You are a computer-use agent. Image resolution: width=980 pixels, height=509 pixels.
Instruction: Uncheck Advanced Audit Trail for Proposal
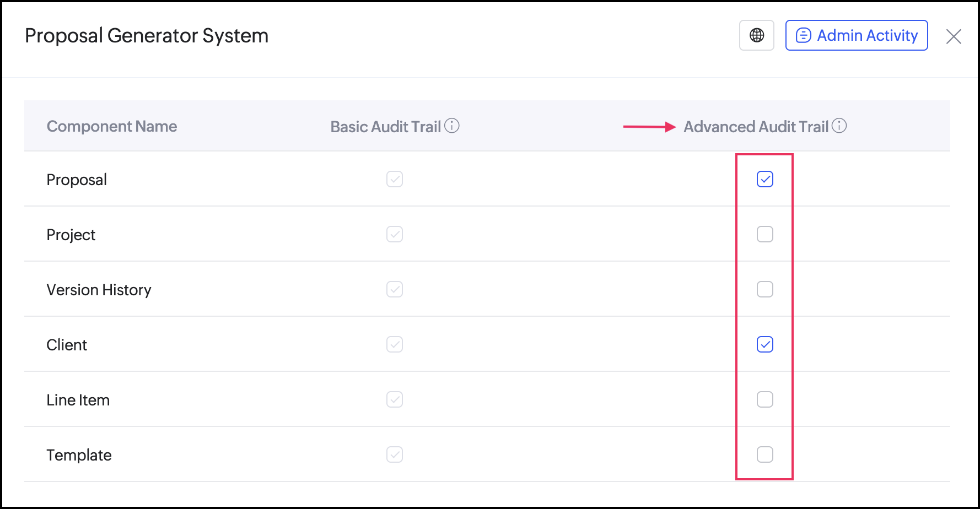coord(765,179)
